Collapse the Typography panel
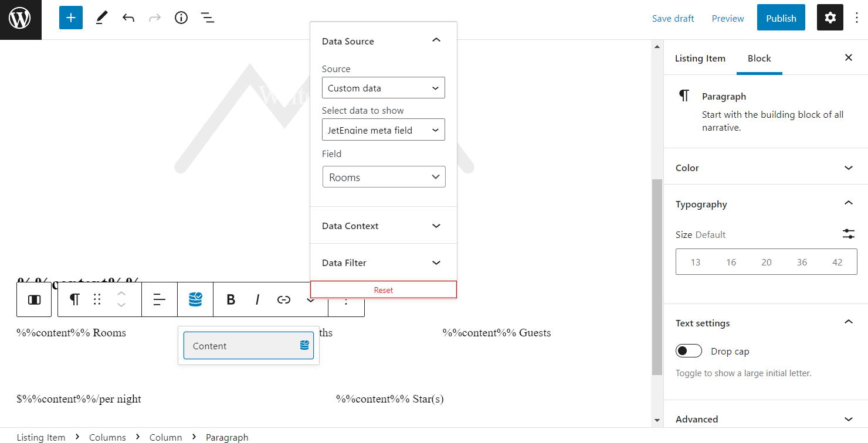This screenshot has width=868, height=443. coord(766,204)
